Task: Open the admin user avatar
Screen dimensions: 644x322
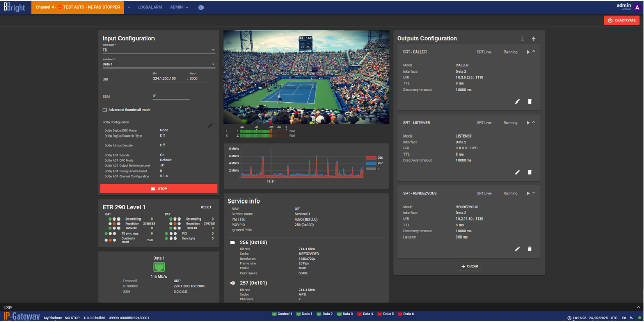Action: click(x=637, y=8)
